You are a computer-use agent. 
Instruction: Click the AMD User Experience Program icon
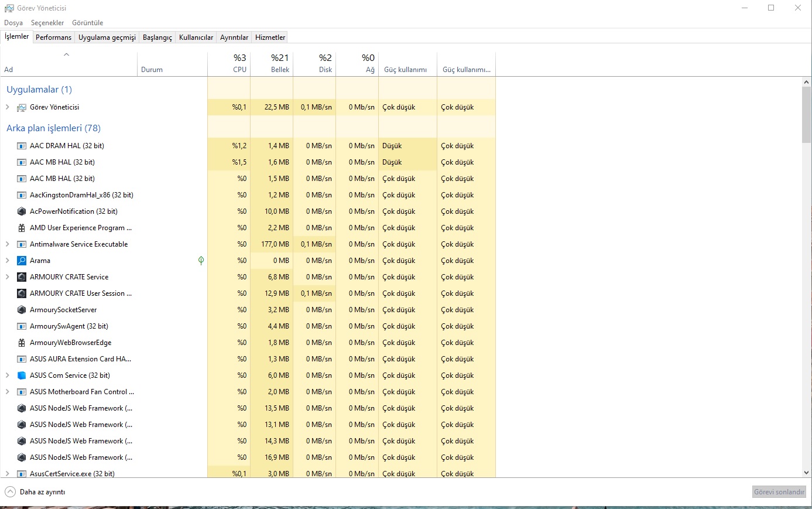22,228
